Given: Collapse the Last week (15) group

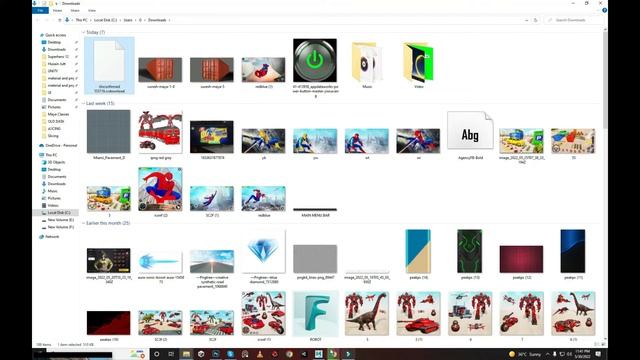Looking at the screenshot, I should (83, 104).
